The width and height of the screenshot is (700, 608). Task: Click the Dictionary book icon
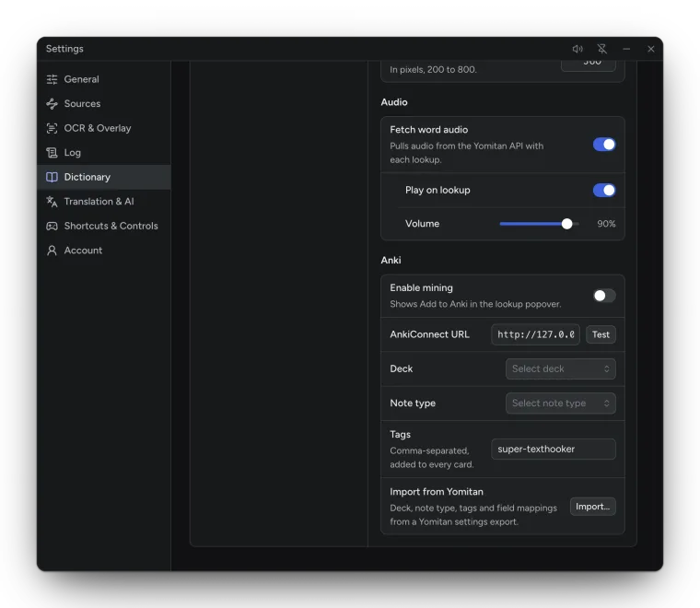coord(52,177)
